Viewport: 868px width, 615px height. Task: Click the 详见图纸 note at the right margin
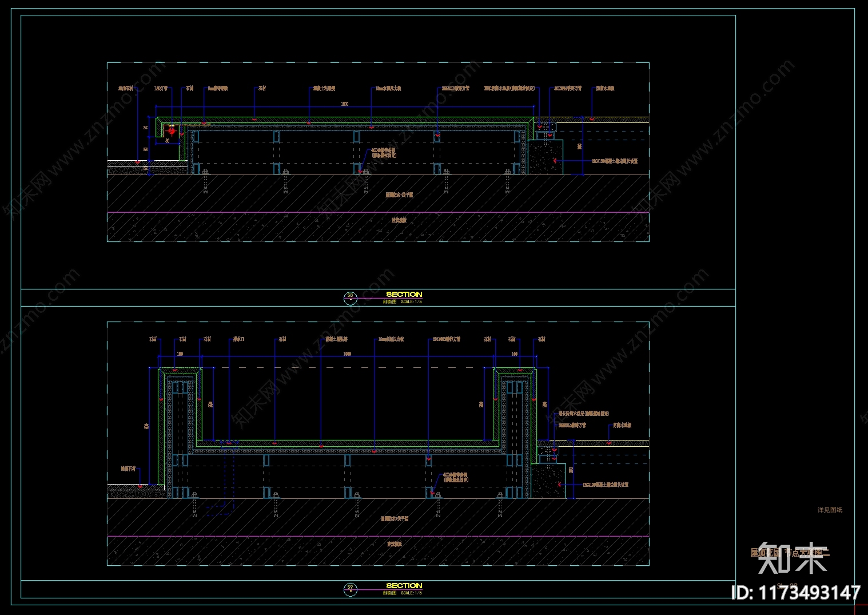pos(830,510)
